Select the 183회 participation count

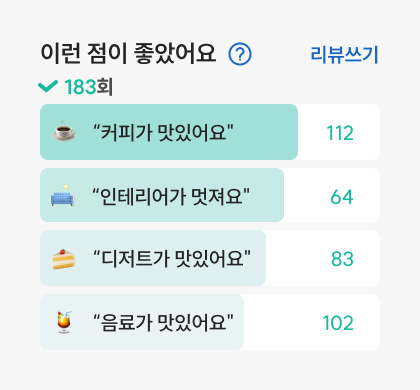[x=88, y=87]
